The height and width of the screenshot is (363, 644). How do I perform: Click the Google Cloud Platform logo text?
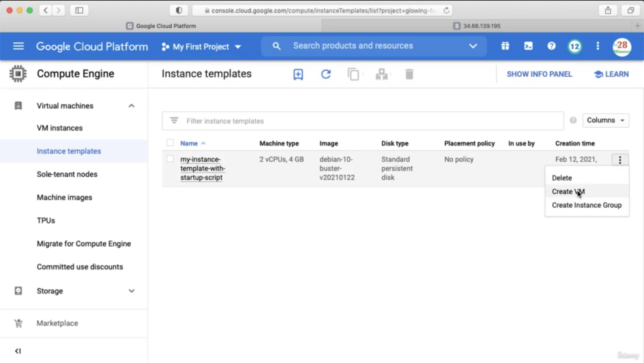point(92,47)
